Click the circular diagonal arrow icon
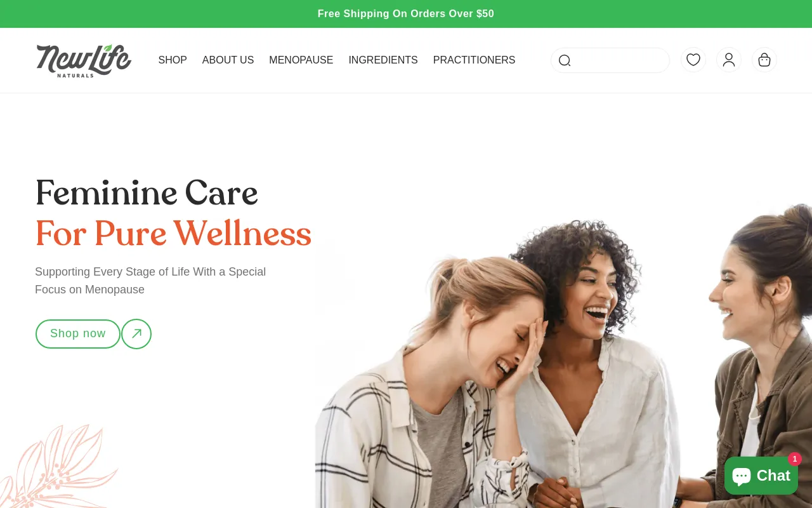Viewport: 812px width, 508px height. coord(136,334)
